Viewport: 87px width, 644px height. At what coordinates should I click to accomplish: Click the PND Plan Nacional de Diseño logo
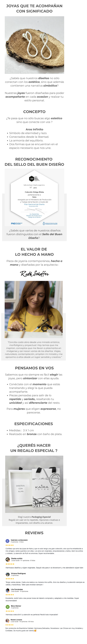[17, 223]
